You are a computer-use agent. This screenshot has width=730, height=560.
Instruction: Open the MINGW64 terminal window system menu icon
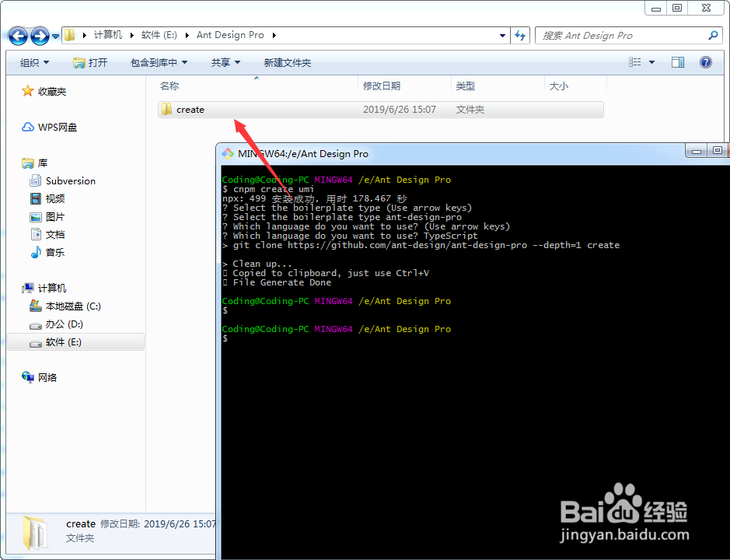[x=228, y=154]
